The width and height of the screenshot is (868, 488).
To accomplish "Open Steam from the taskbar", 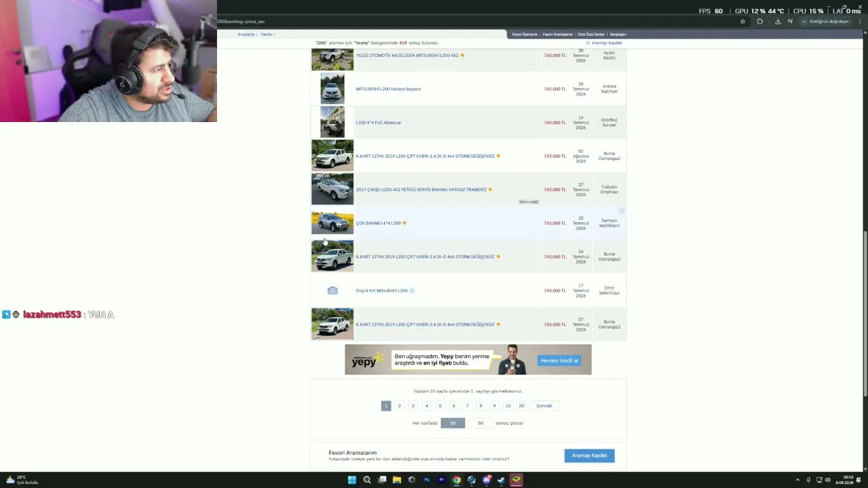I will pyautogui.click(x=501, y=480).
